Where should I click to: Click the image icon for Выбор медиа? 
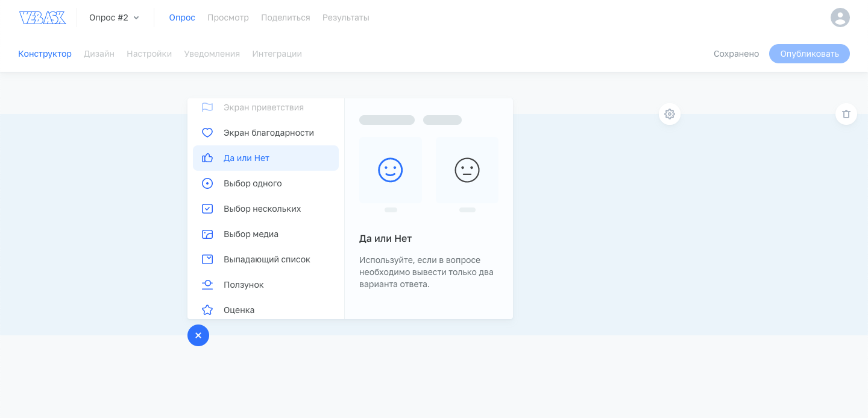(207, 234)
